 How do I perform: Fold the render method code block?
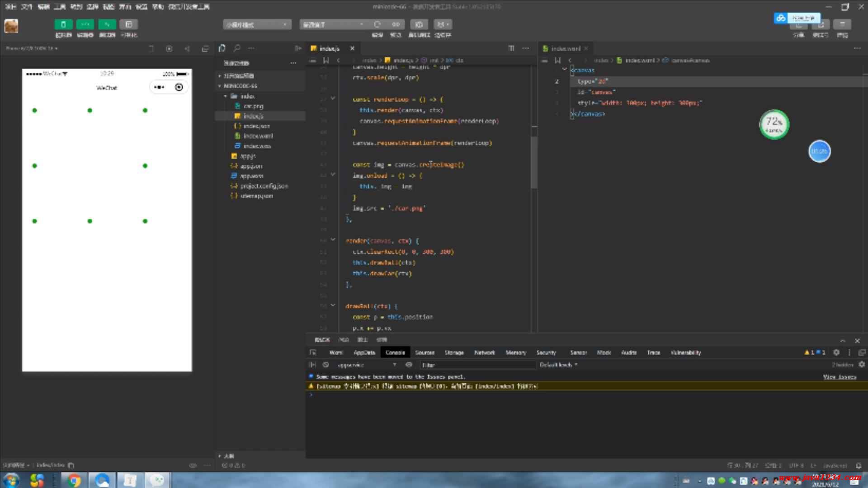point(333,240)
